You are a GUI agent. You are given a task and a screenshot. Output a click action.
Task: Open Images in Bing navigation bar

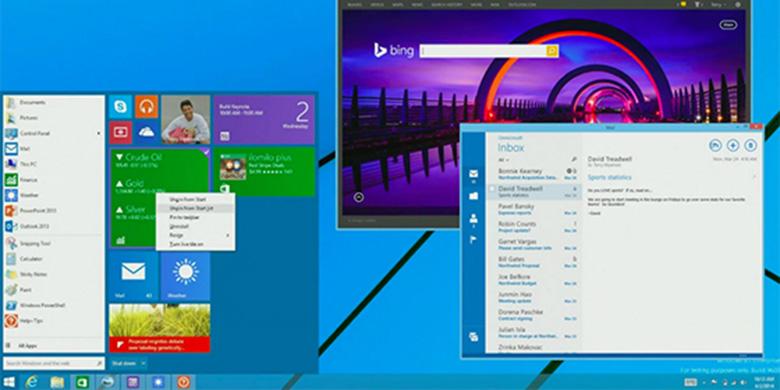[355, 4]
